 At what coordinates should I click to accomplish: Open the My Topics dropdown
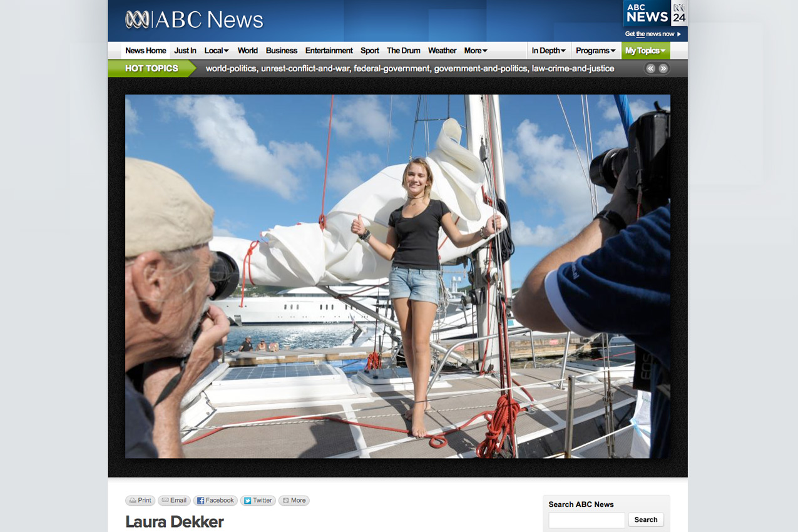click(x=645, y=51)
